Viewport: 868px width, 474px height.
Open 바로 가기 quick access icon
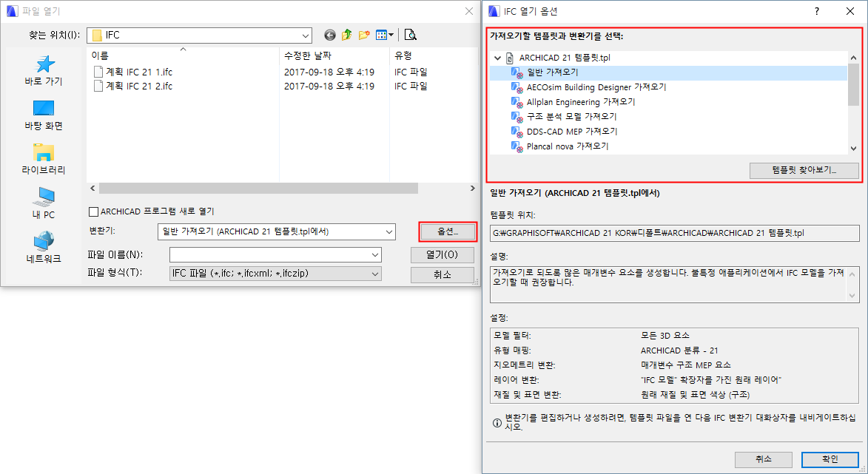point(44,65)
